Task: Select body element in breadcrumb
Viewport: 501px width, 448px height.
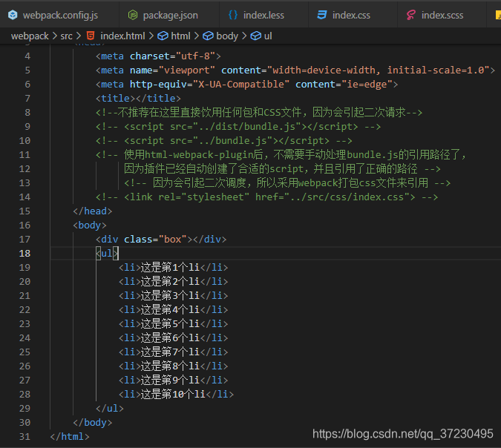Action: [x=227, y=36]
